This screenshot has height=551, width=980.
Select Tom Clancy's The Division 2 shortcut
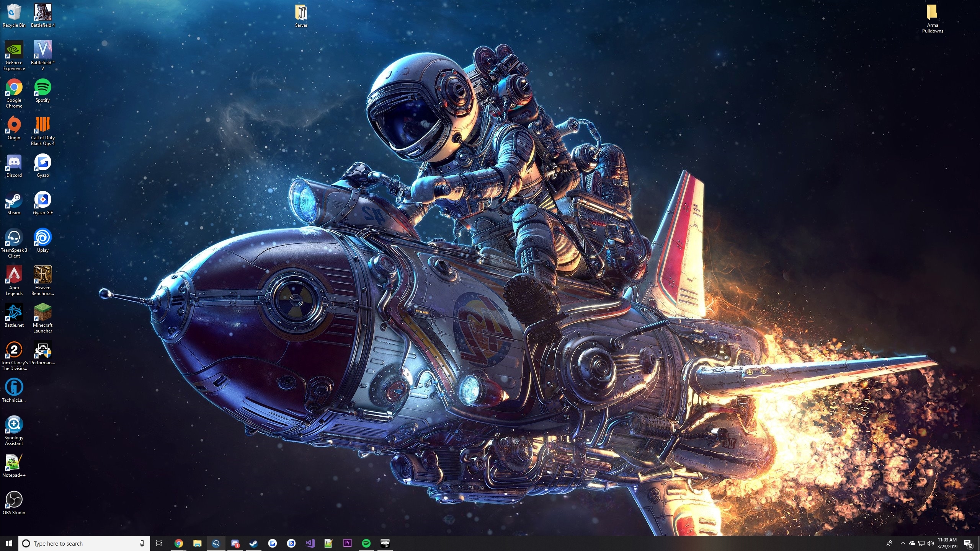point(14,356)
